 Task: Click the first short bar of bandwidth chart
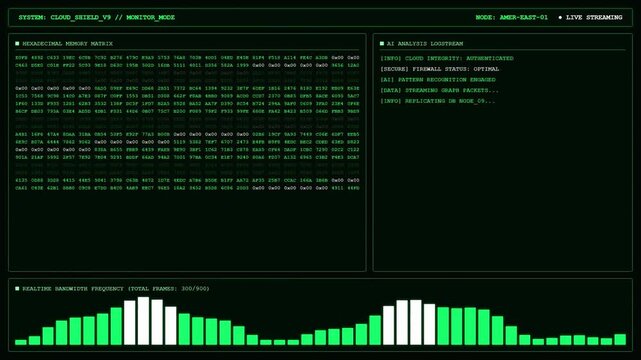click(x=21, y=342)
